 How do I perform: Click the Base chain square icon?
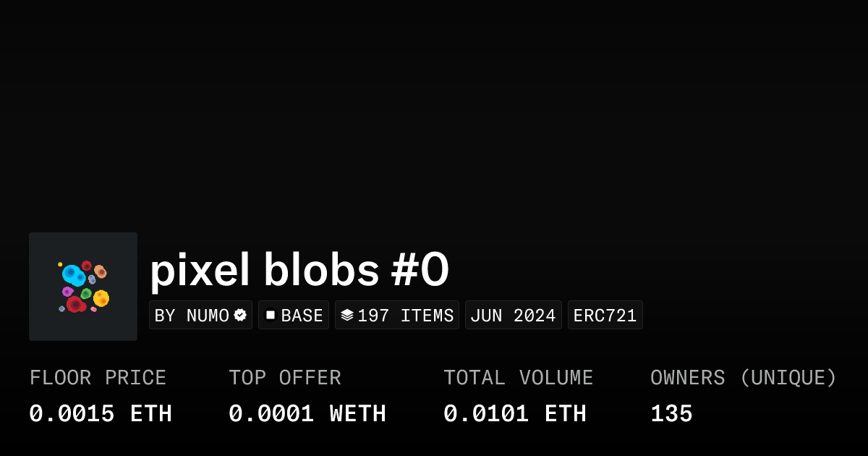pos(271,315)
